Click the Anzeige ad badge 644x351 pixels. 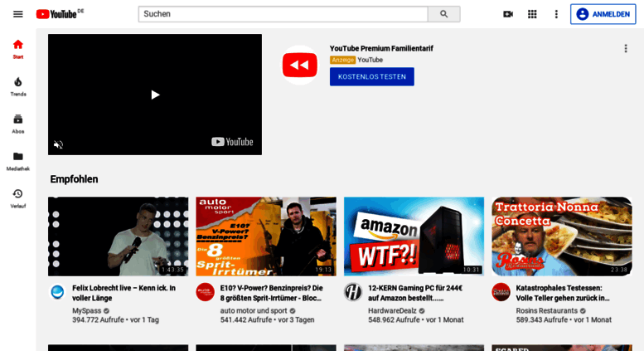[x=342, y=60]
